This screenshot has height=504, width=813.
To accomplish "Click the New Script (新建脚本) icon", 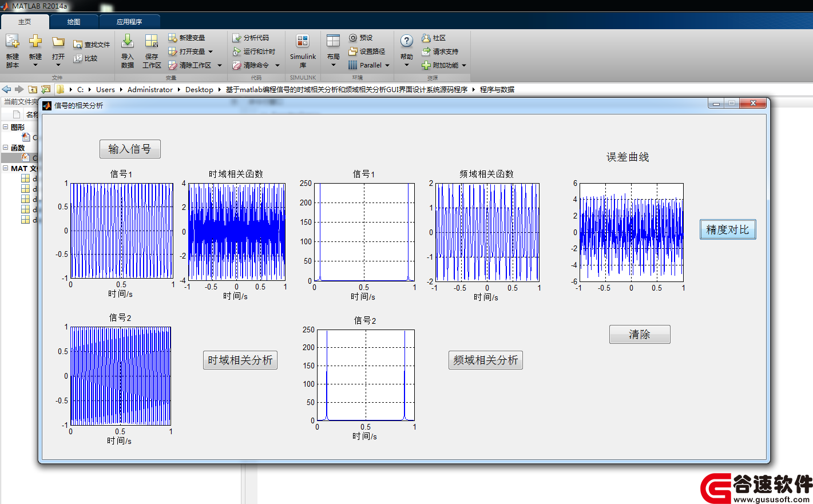I will 12,41.
